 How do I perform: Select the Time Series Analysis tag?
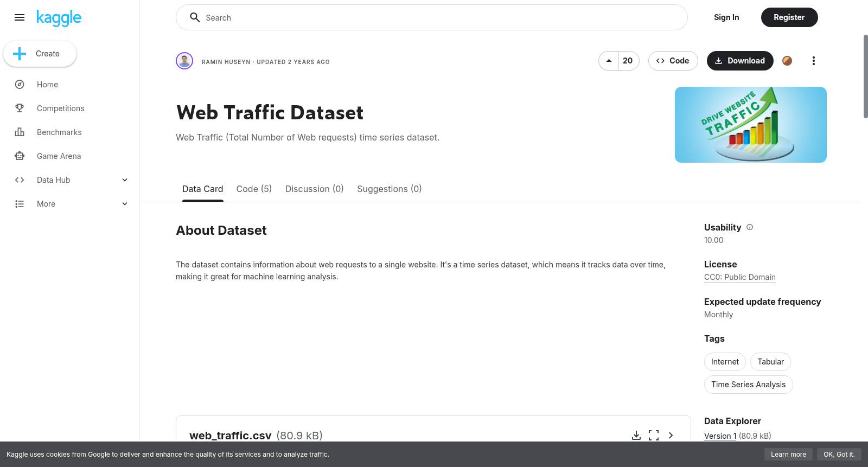749,385
